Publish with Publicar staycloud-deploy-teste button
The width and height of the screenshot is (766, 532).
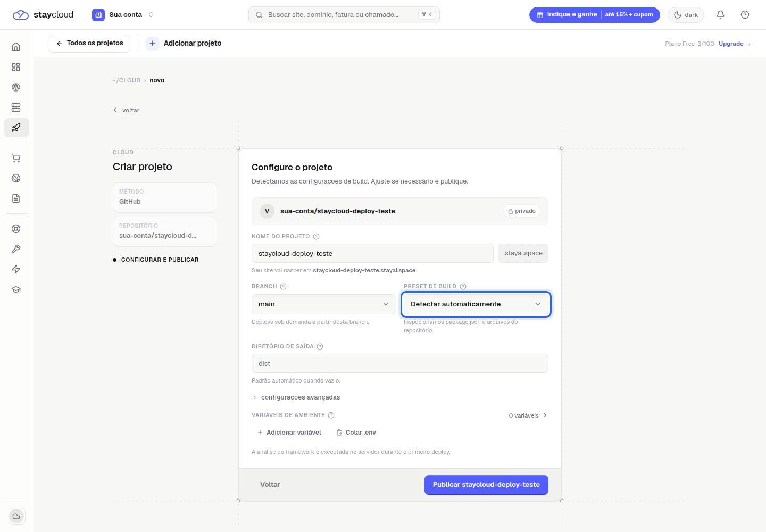pyautogui.click(x=486, y=485)
